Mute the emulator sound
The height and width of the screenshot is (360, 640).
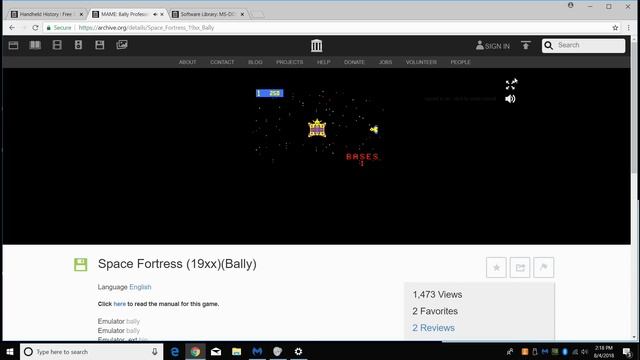510,99
